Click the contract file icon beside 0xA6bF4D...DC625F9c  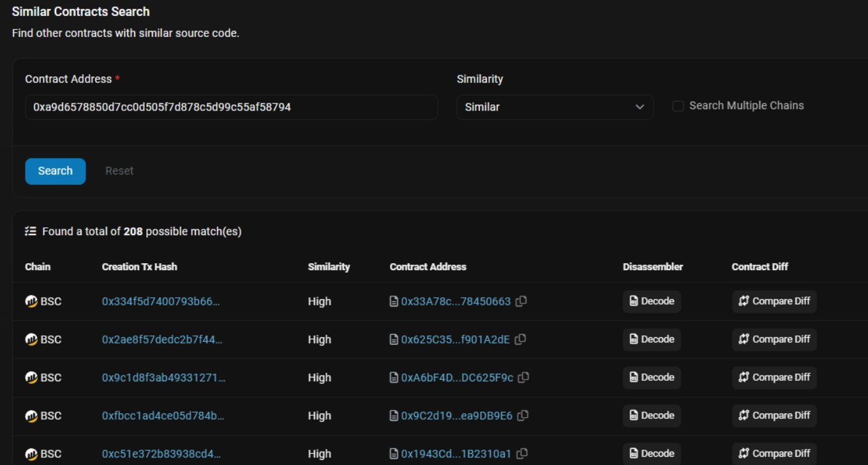[394, 377]
